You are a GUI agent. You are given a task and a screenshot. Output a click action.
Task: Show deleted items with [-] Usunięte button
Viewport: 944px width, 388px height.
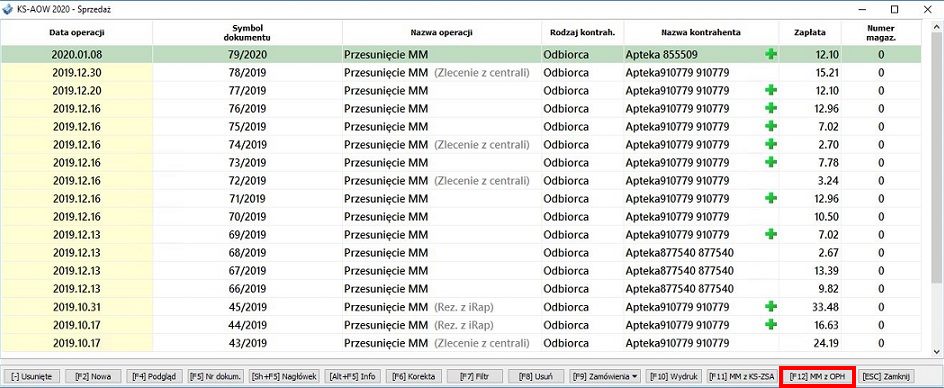(31, 376)
